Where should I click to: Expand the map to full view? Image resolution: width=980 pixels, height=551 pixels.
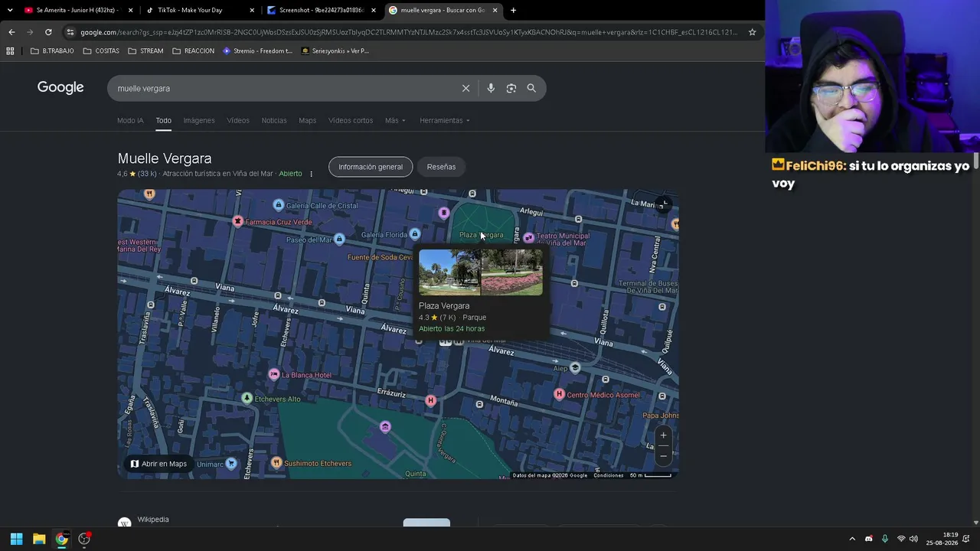[x=663, y=204]
